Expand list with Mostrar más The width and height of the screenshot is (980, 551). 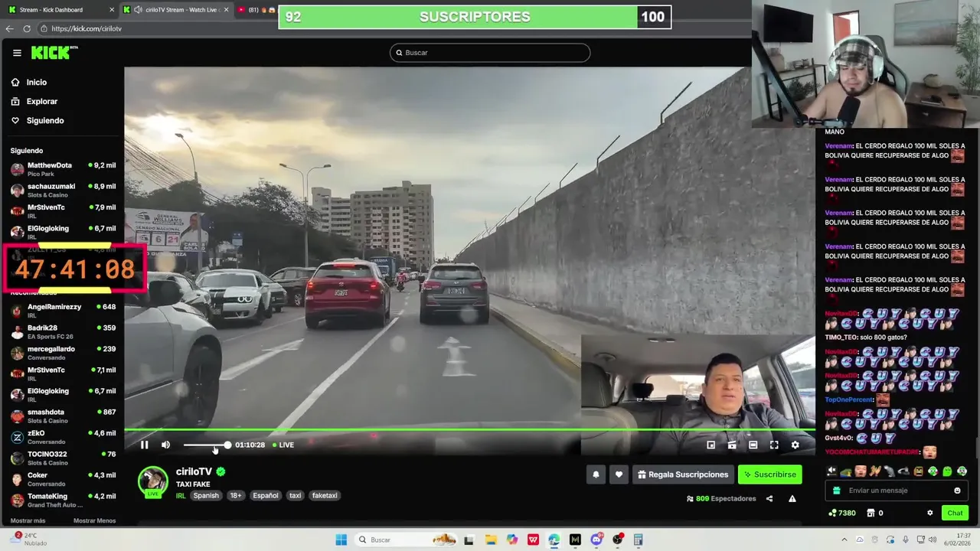[28, 521]
